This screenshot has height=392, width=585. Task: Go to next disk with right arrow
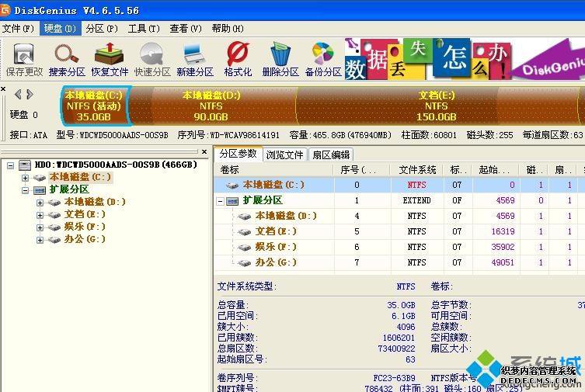coord(30,94)
